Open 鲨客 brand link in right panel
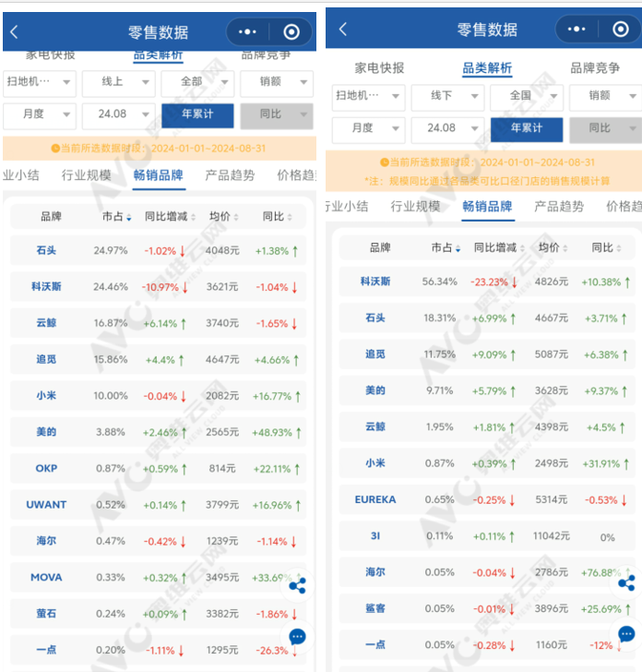Viewport: 642px width, 672px height. coord(375,608)
